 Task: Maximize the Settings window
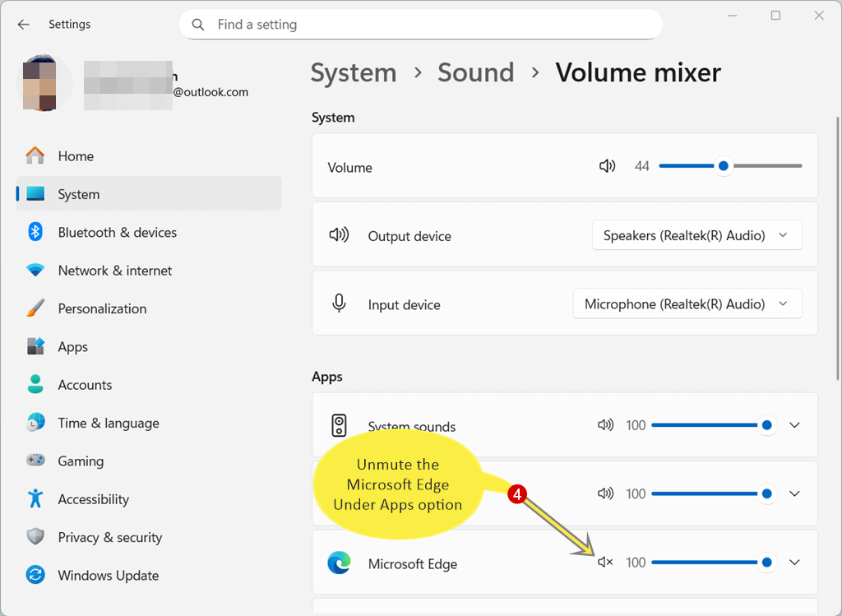pos(775,16)
